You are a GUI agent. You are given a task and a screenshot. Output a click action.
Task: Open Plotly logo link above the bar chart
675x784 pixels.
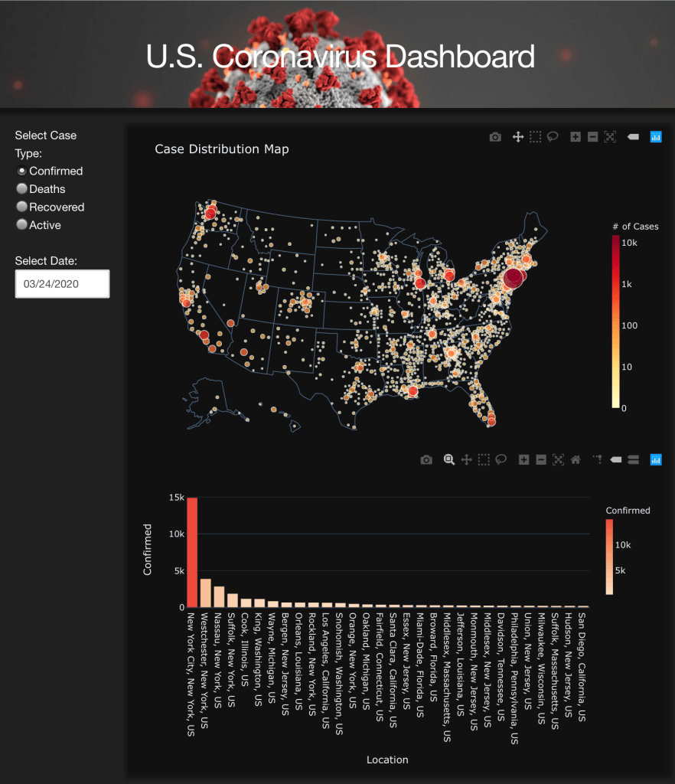coord(655,459)
